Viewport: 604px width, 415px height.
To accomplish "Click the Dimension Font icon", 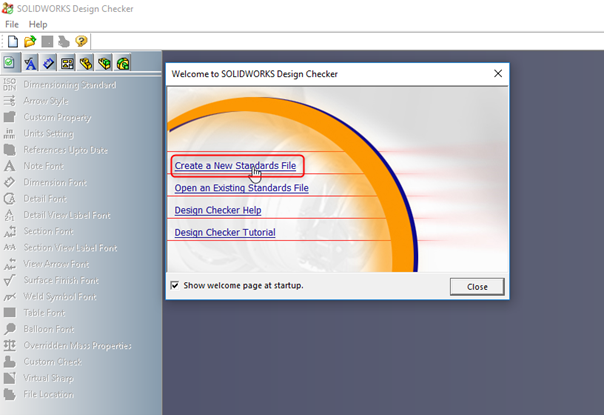I will (x=10, y=182).
